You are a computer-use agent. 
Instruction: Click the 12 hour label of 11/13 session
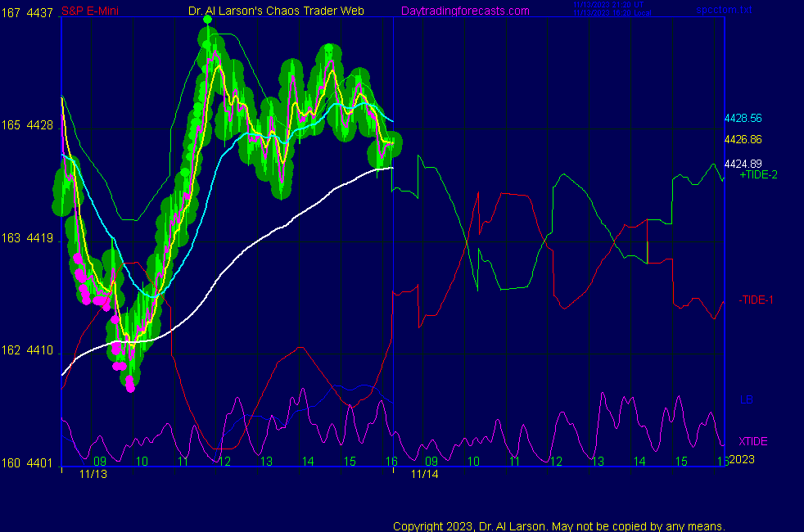pos(224,462)
